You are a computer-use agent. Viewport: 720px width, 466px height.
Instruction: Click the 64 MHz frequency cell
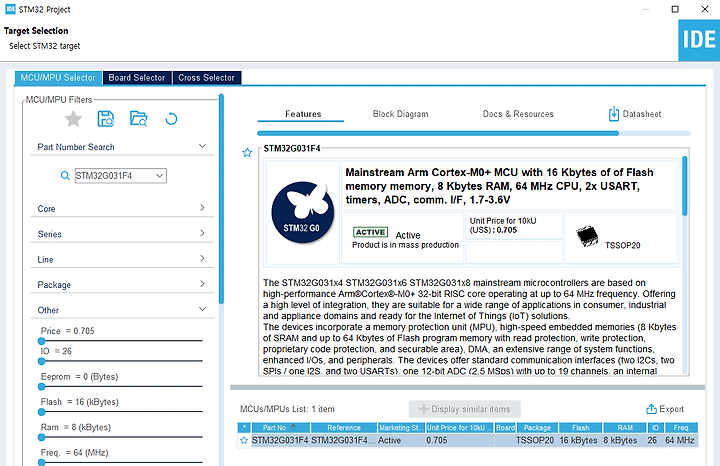pyautogui.click(x=680, y=440)
